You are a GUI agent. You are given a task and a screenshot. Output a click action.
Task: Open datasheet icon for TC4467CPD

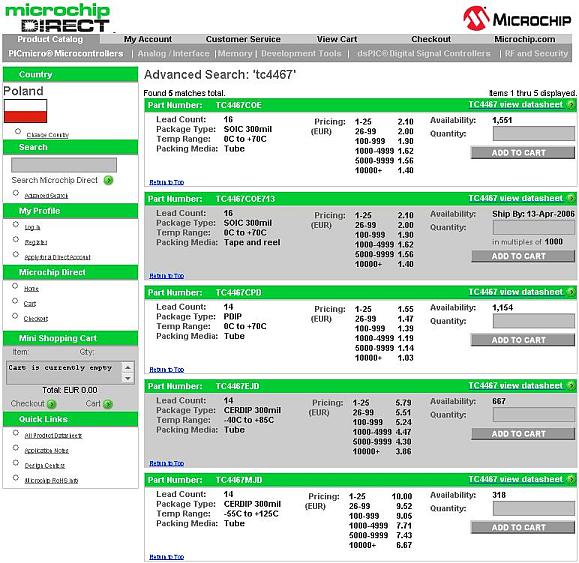571,292
